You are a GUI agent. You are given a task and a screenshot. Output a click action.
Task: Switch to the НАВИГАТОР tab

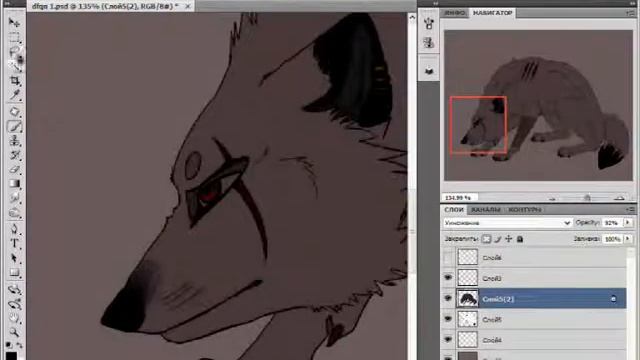point(492,13)
